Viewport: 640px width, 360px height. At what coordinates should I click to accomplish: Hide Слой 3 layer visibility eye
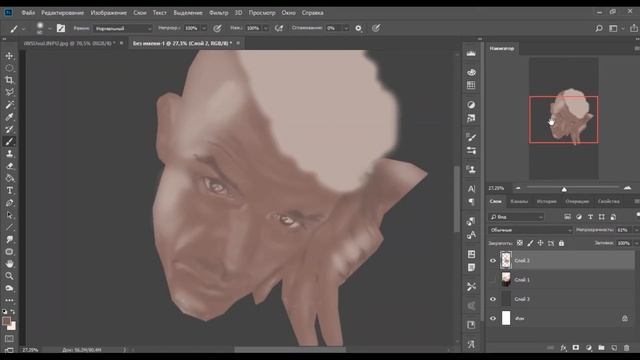(493, 299)
